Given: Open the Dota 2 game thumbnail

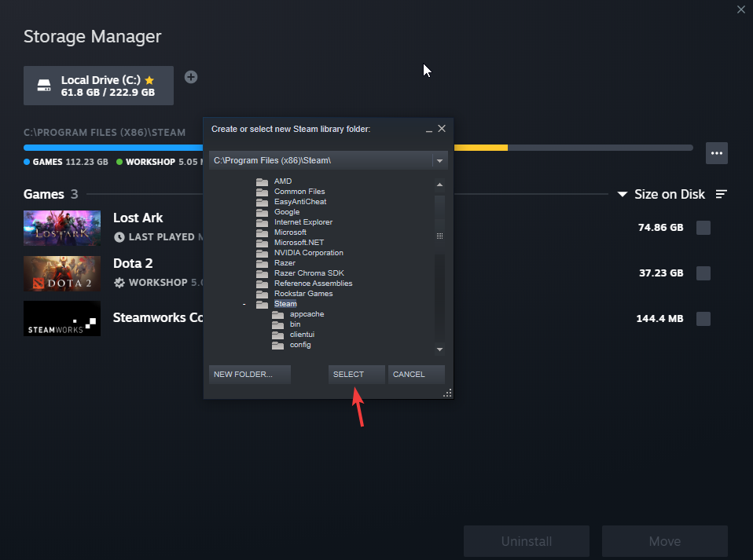Looking at the screenshot, I should point(62,273).
